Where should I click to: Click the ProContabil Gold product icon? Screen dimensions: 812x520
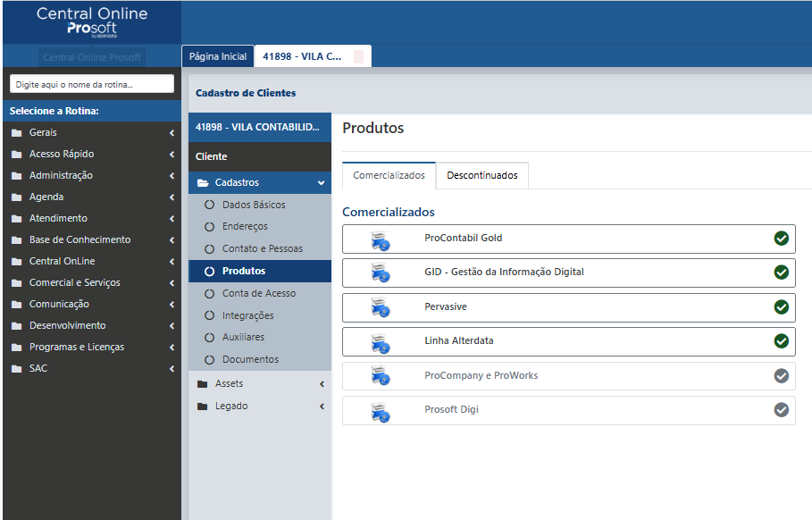(x=381, y=239)
